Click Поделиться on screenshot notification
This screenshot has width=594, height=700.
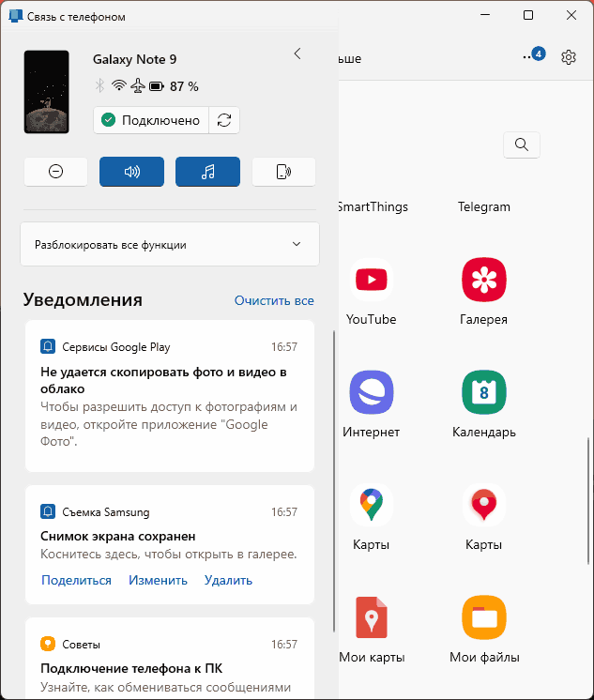coord(76,580)
